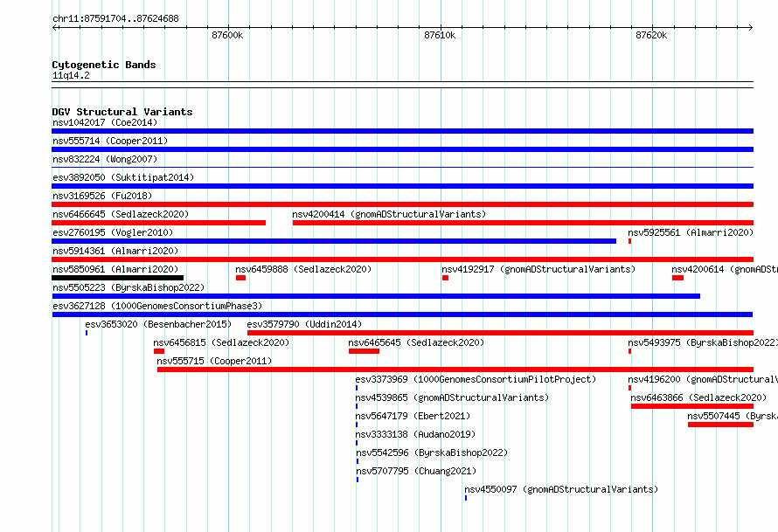
Task: Open esv3373969 (1000GenomesConsortiumPilotProject) label
Action: pos(476,379)
